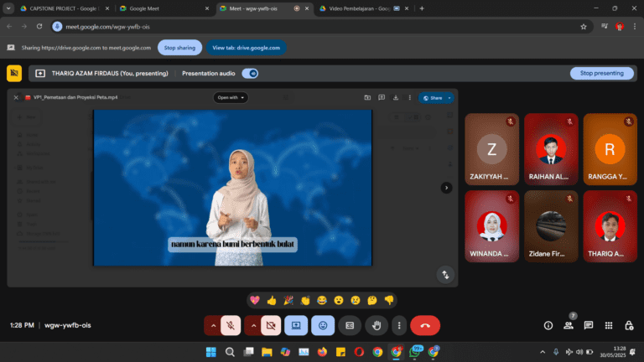The width and height of the screenshot is (644, 362).
Task: Switch to CAPSTONE PROJECT tab
Action: 64,8
